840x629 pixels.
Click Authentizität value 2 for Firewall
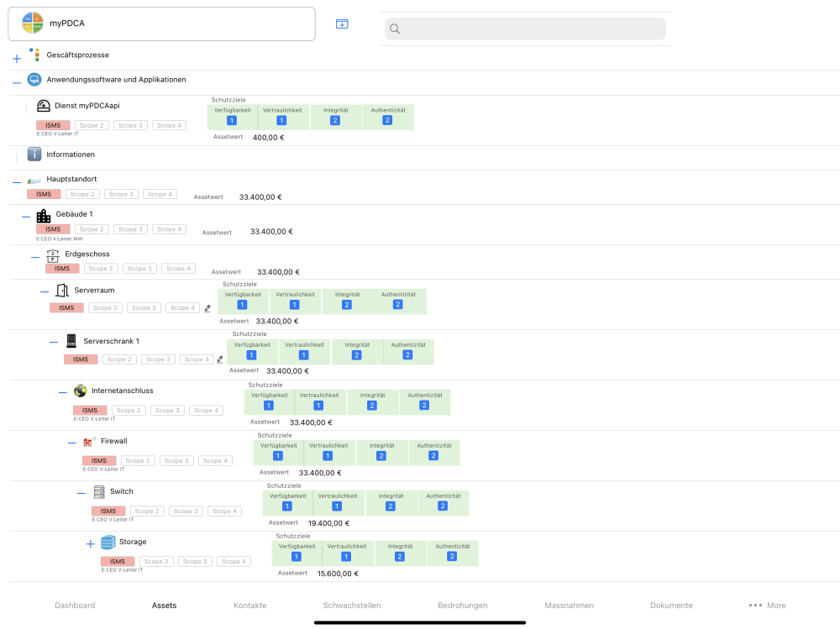(x=433, y=456)
